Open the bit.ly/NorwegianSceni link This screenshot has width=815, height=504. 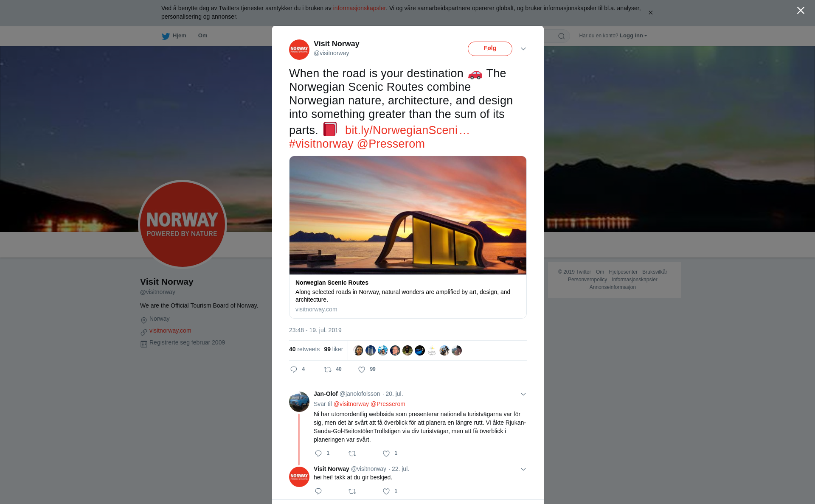(x=407, y=130)
